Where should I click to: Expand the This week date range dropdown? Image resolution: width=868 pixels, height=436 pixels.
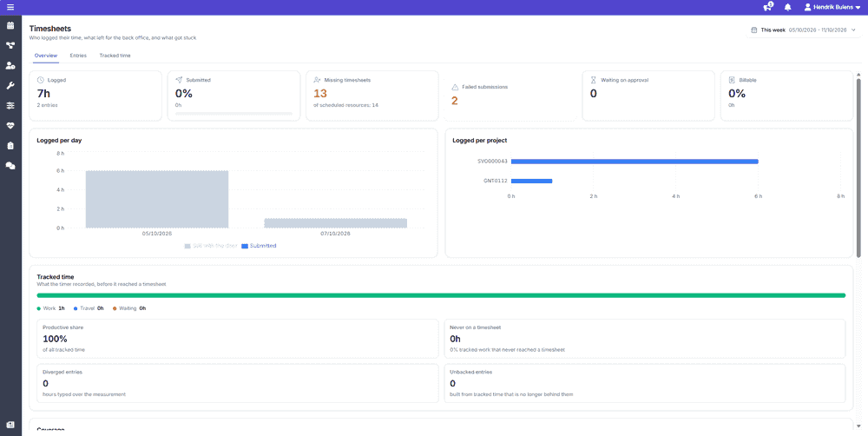pyautogui.click(x=803, y=30)
